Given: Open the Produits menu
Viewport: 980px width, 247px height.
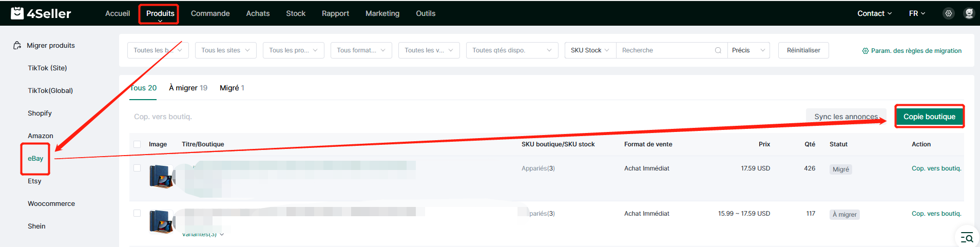Looking at the screenshot, I should pos(160,13).
